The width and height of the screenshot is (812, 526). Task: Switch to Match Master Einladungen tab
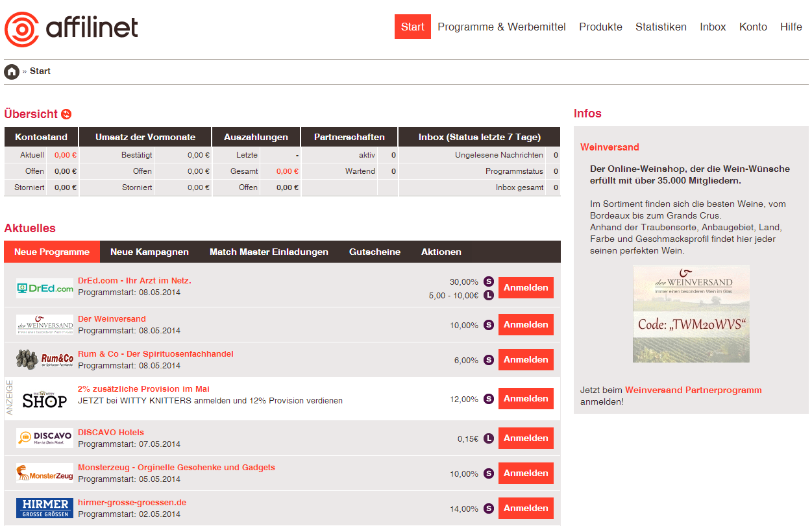269,252
